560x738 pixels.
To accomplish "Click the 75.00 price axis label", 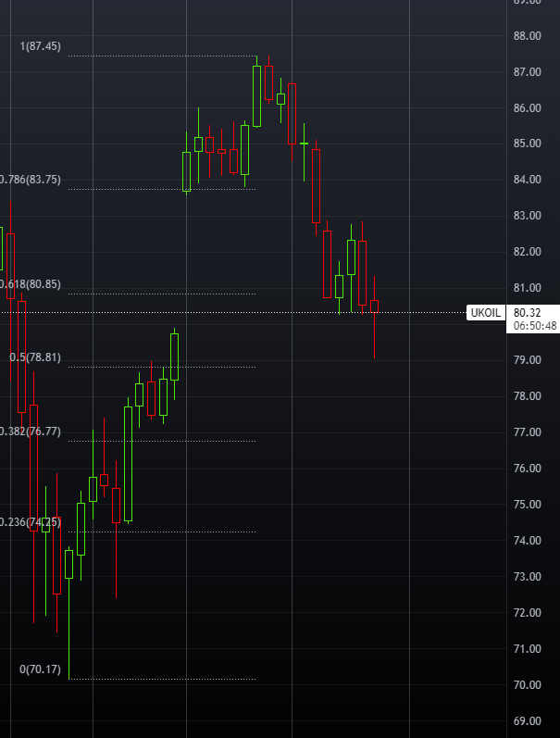I will tap(527, 505).
